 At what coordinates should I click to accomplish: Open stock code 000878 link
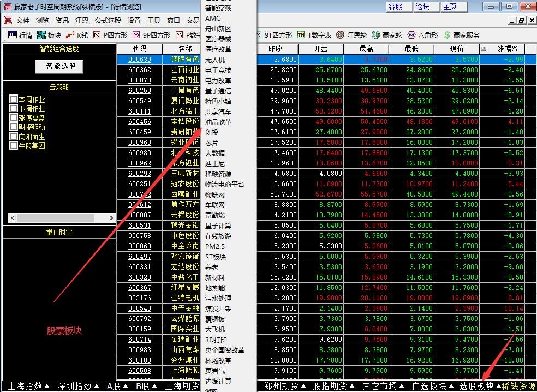[x=139, y=80]
